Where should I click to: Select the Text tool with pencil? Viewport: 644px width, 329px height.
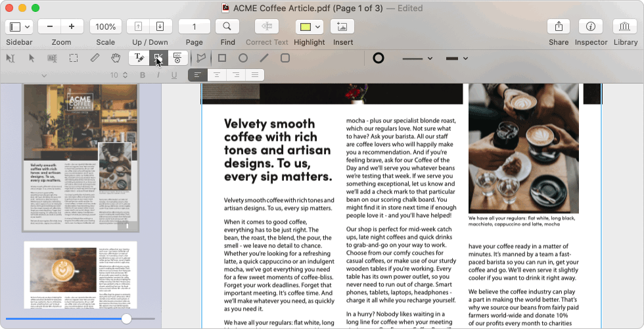[x=139, y=59]
